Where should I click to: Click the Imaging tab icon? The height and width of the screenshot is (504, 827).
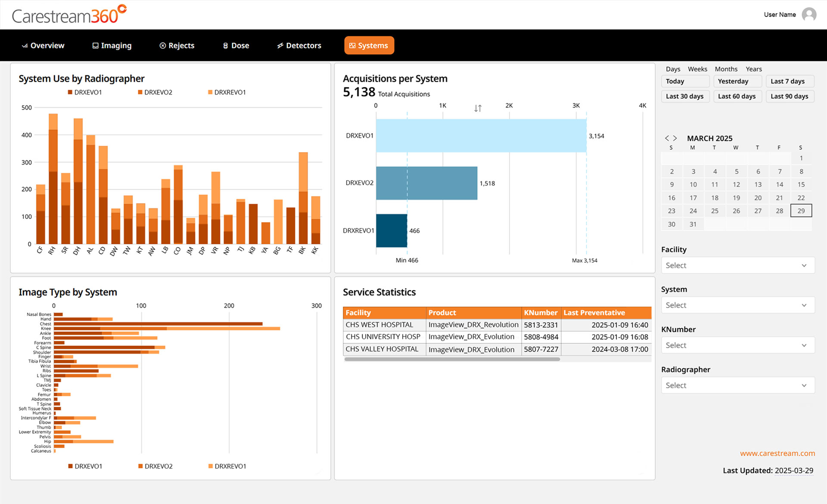coord(95,46)
